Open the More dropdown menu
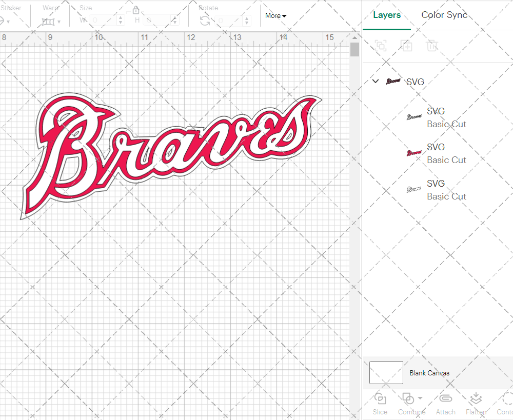This screenshot has width=513, height=420. click(275, 15)
